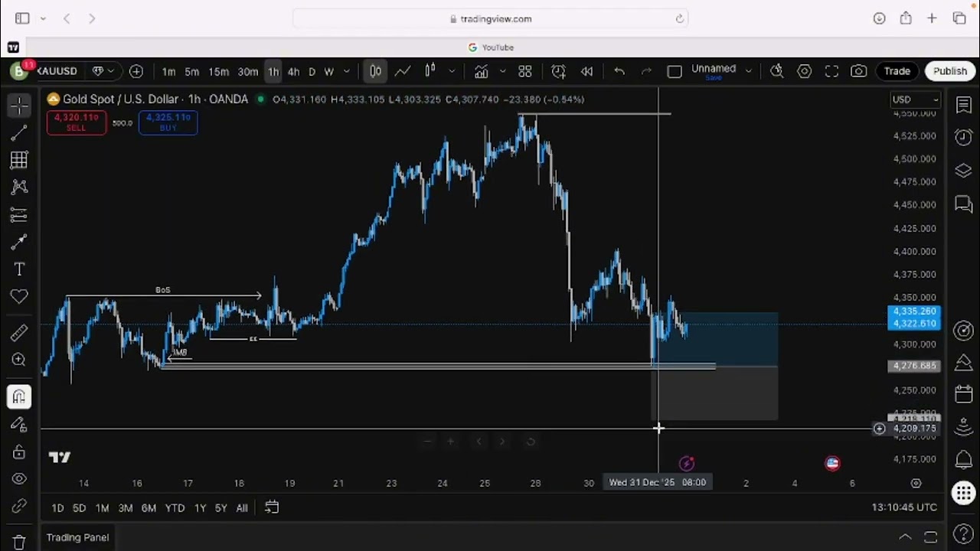Open the heart icons tool
Screen dimensions: 980x551
(x=19, y=296)
